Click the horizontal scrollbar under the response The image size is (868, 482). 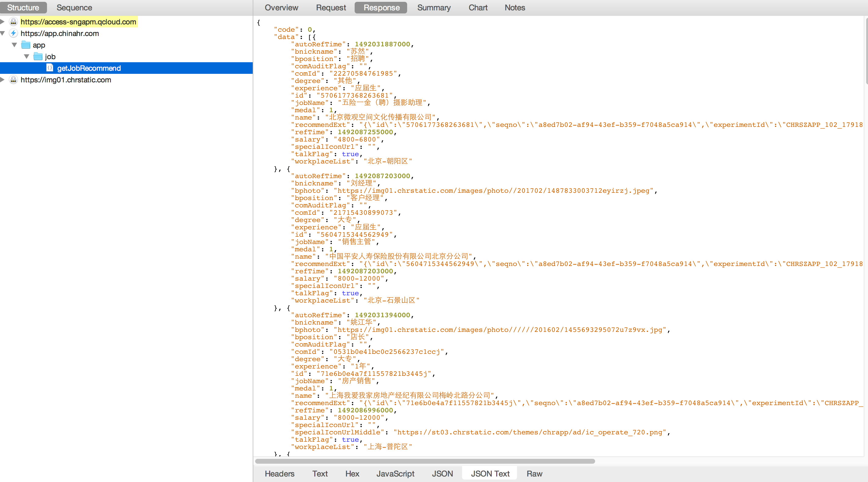pyautogui.click(x=425, y=461)
